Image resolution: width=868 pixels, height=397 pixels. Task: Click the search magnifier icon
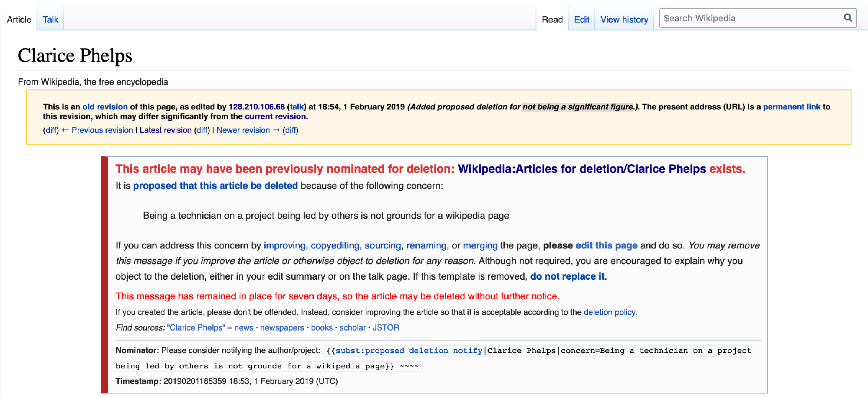coord(848,18)
